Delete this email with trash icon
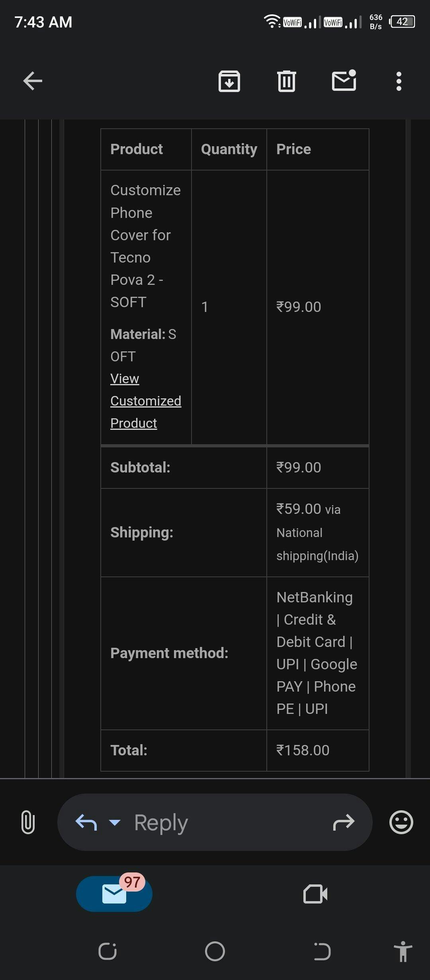This screenshot has width=430, height=980. [286, 81]
